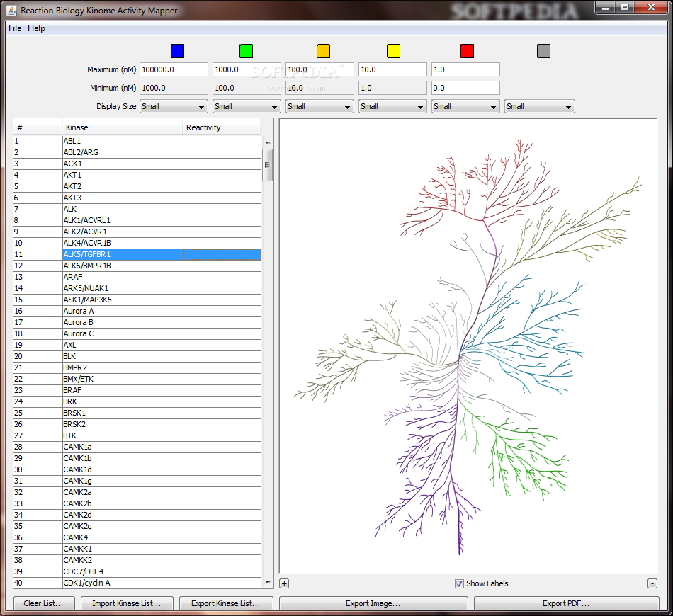Open the Help menu
The image size is (673, 616).
click(36, 28)
